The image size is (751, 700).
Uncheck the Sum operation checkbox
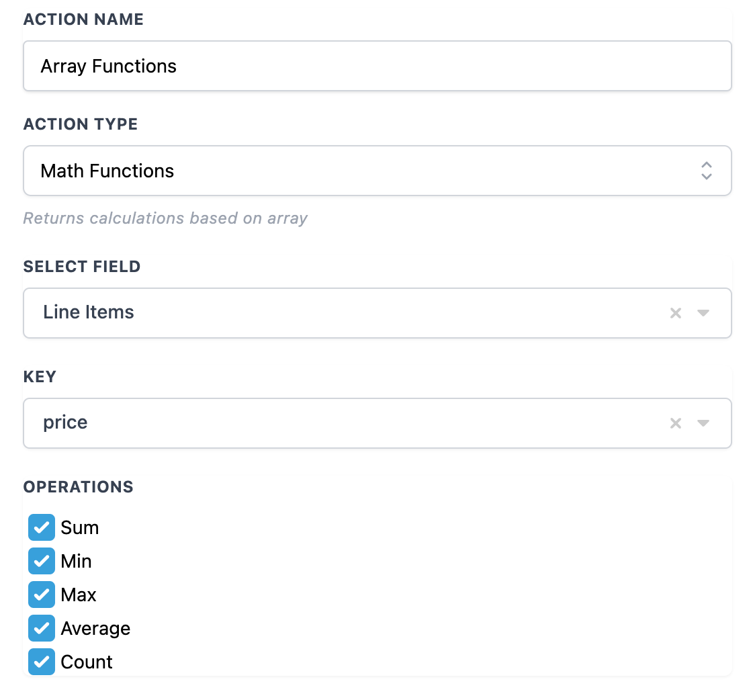[x=42, y=528]
